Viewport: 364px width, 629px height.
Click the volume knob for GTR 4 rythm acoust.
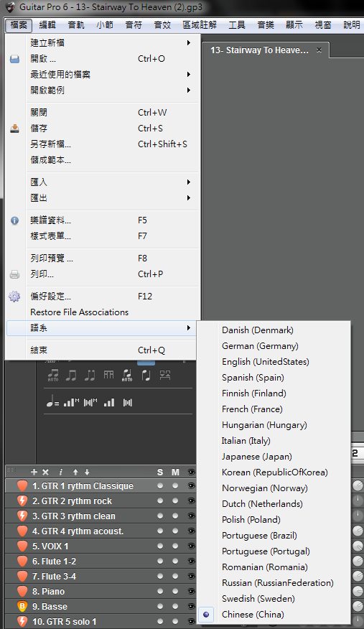click(x=358, y=531)
